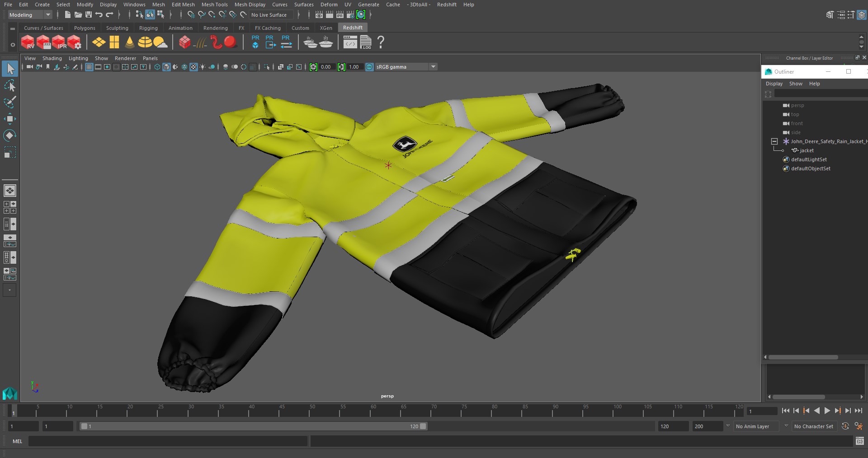
Task: Open the No Character Set dropdown arrow
Action: (786, 426)
